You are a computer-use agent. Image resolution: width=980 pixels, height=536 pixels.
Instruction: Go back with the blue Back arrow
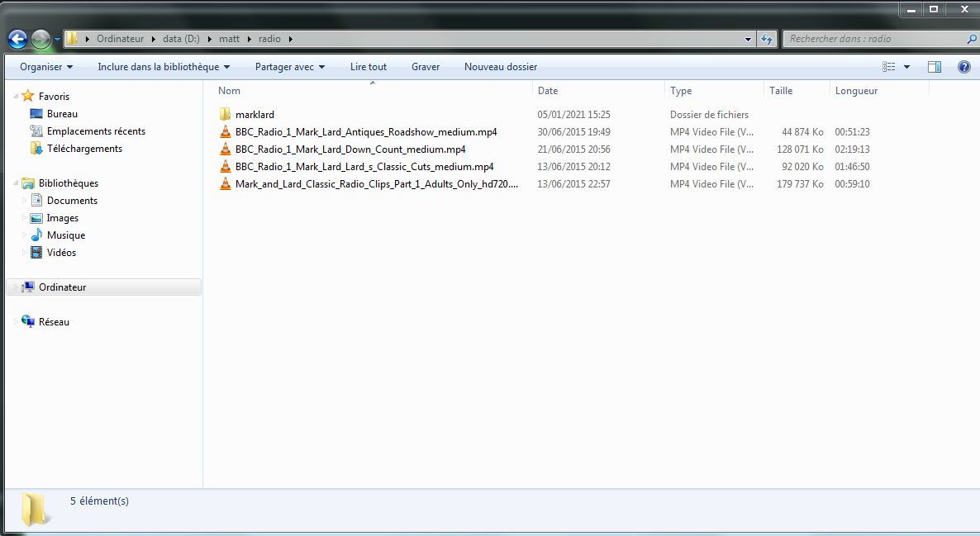[17, 40]
